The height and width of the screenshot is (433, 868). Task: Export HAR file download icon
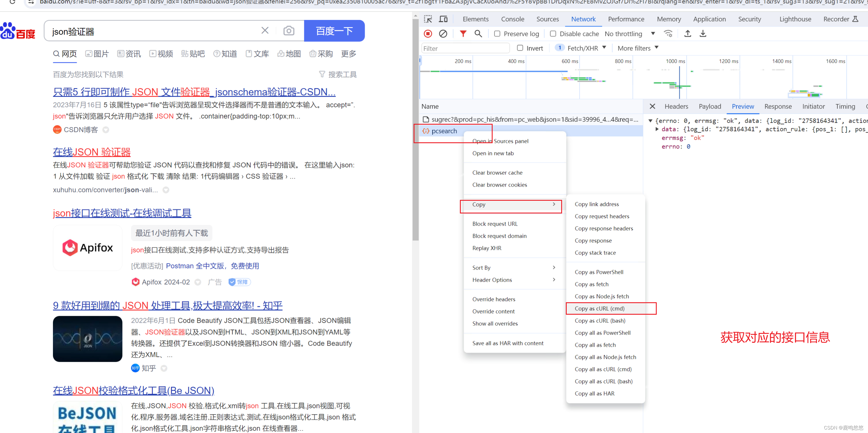[703, 34]
